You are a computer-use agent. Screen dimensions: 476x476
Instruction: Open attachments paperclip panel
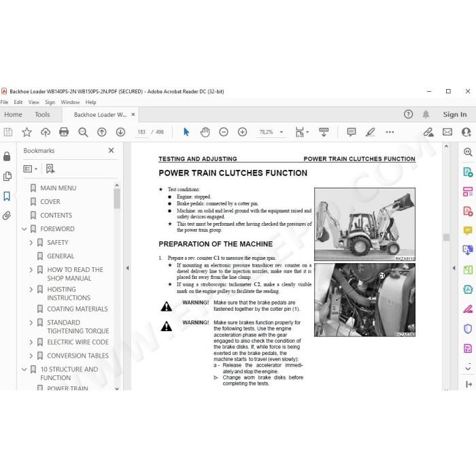tap(7, 216)
